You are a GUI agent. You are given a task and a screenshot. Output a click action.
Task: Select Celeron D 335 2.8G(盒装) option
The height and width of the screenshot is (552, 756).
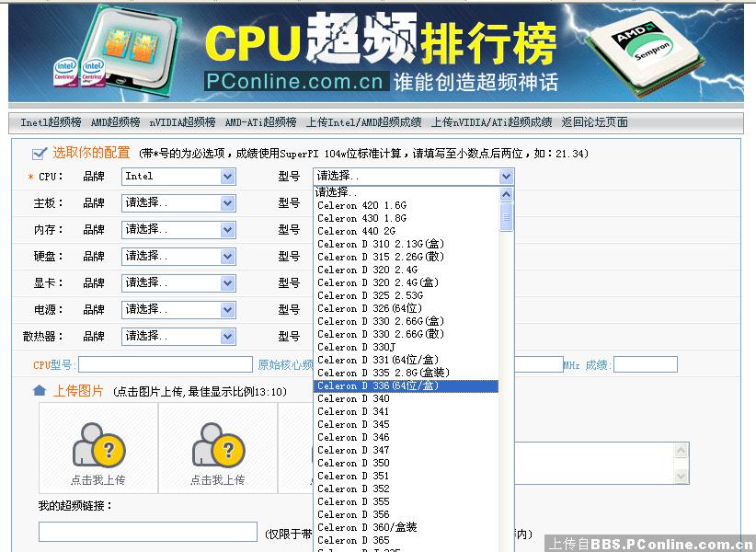point(406,373)
